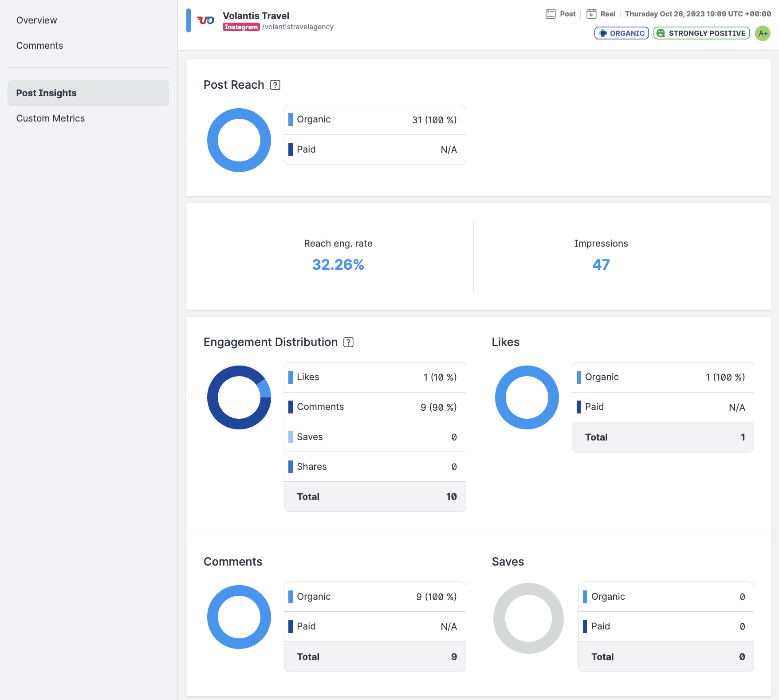The image size is (779, 700).
Task: Open the /volantistravelagency profile handle
Action: 298,27
